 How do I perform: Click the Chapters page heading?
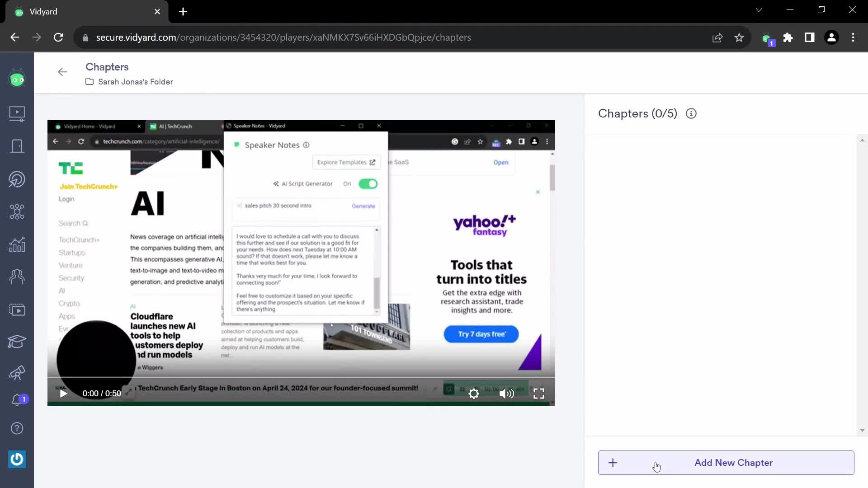pyautogui.click(x=107, y=67)
